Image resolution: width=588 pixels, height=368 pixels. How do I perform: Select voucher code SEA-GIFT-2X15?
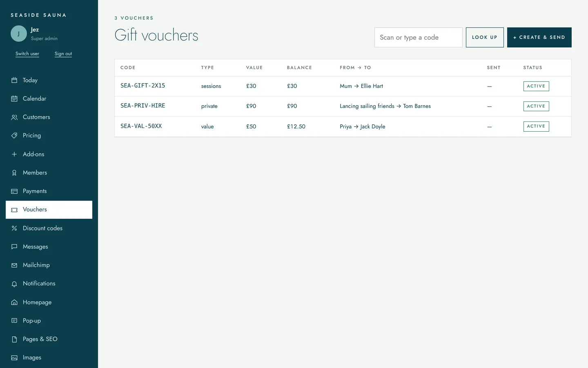point(143,85)
